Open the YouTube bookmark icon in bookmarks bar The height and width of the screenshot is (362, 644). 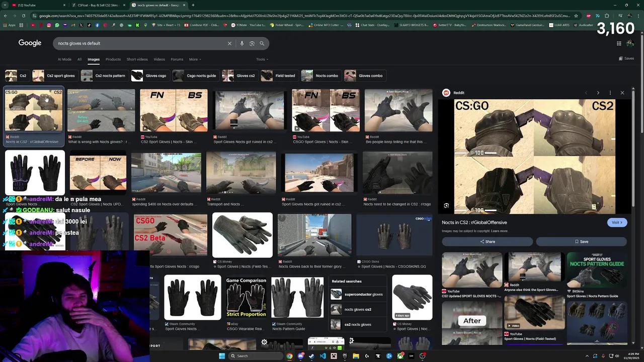[x=33, y=25]
